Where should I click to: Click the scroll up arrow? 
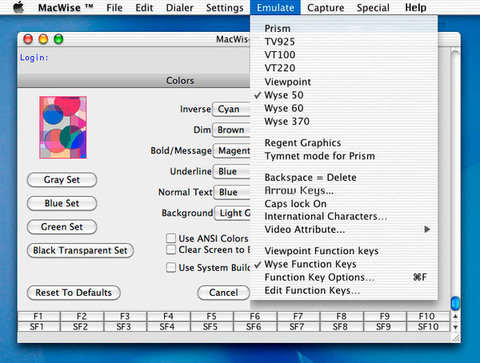pos(455,316)
